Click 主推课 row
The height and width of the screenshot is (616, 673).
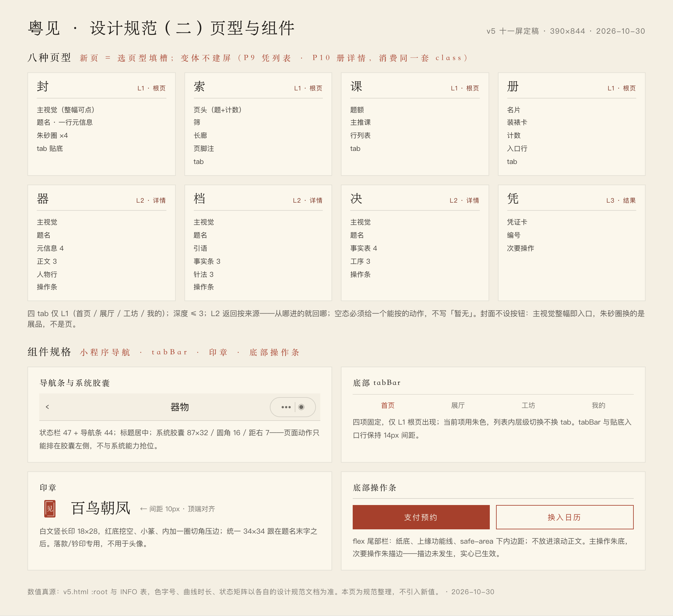[360, 122]
